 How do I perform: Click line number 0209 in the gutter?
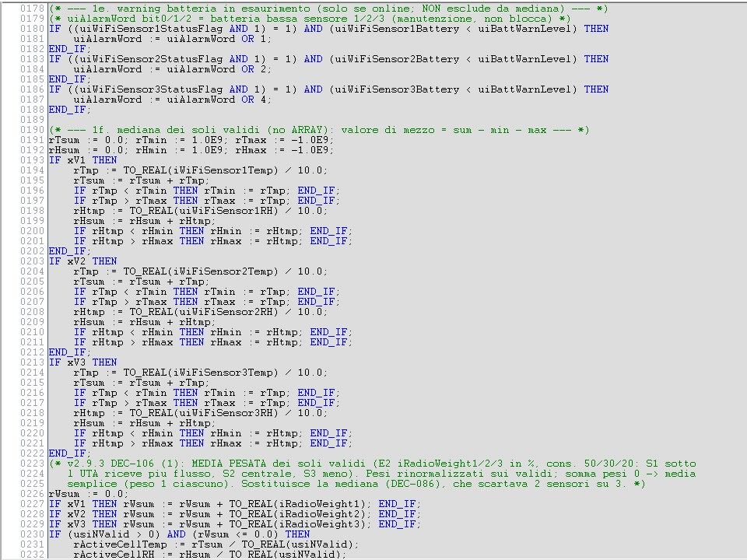[33, 322]
